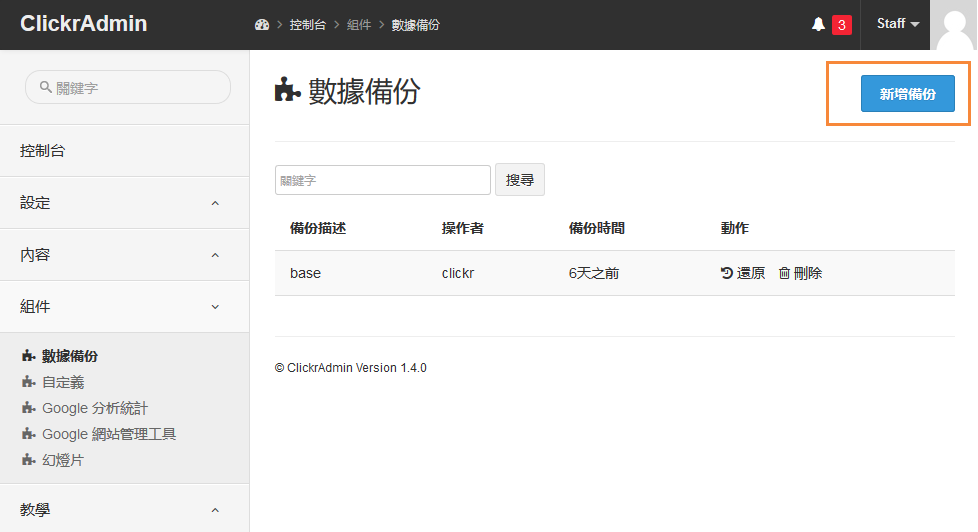
Task: Toggle the 設定 section chevron
Action: 215,203
